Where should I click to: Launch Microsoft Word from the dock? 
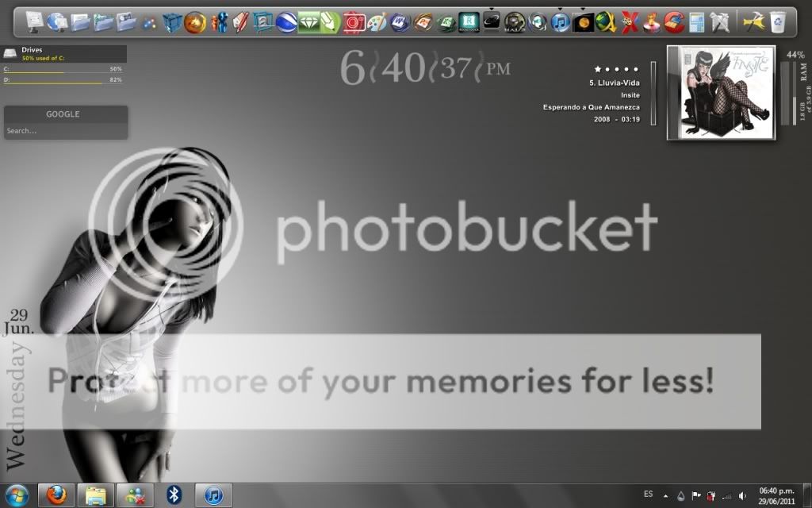click(400, 22)
